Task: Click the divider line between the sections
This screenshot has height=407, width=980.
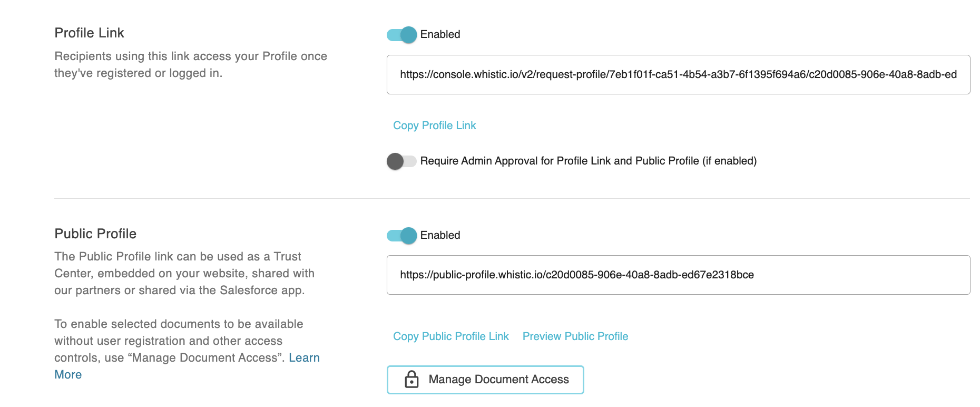Action: pos(512,199)
